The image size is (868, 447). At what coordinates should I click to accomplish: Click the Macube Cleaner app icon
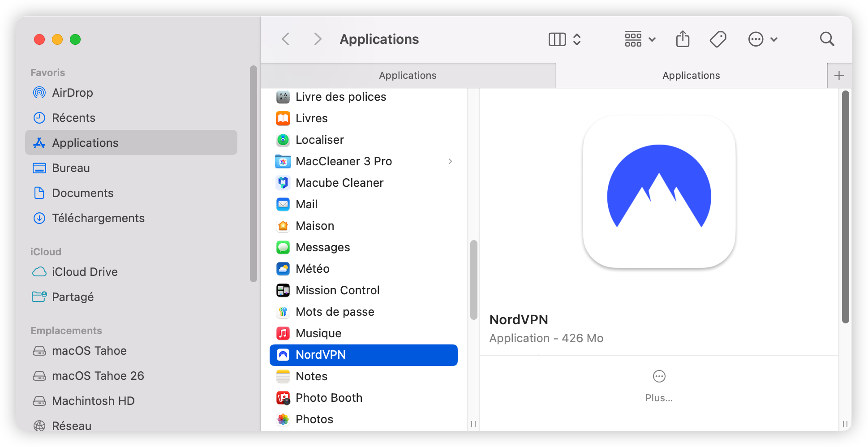pos(283,183)
